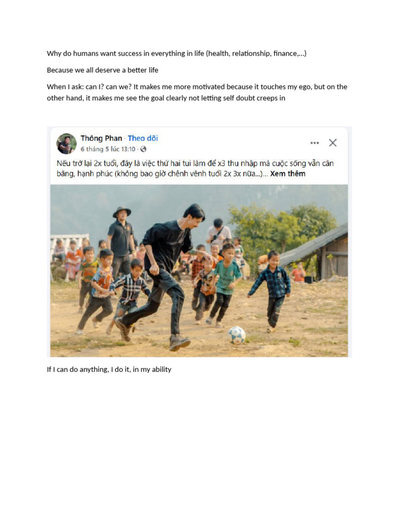
Task: Click the 'When I ask: can I?' paragraph
Action: (x=197, y=92)
